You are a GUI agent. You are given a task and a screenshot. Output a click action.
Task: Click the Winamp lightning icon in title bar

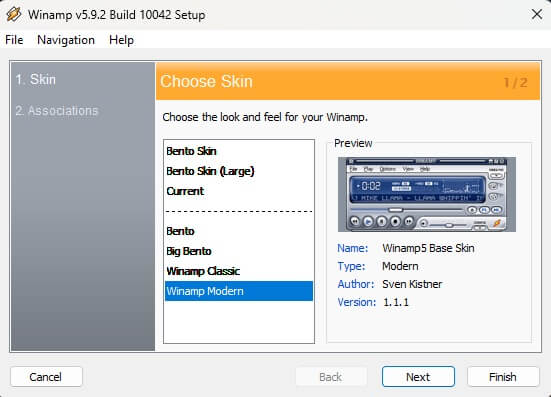[14, 14]
